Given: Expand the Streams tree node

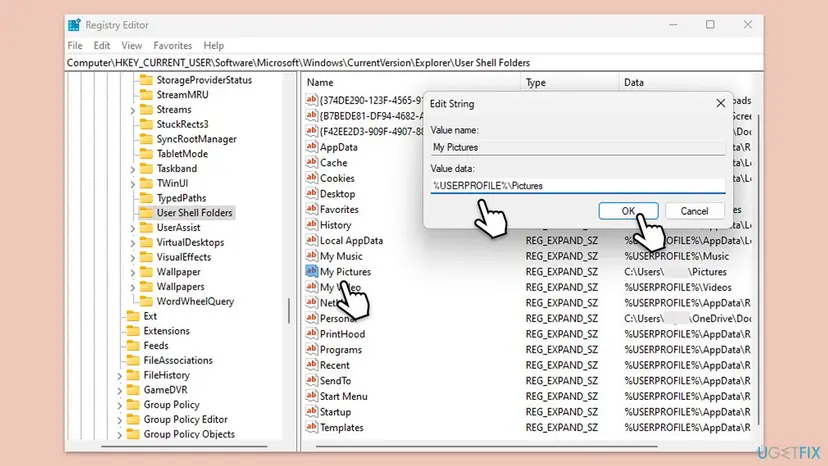Looking at the screenshot, I should 133,110.
